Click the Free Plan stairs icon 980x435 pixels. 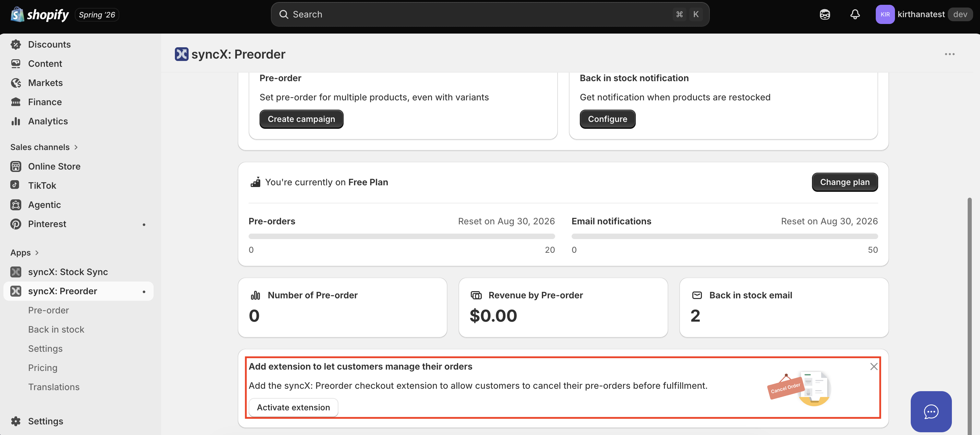(255, 182)
